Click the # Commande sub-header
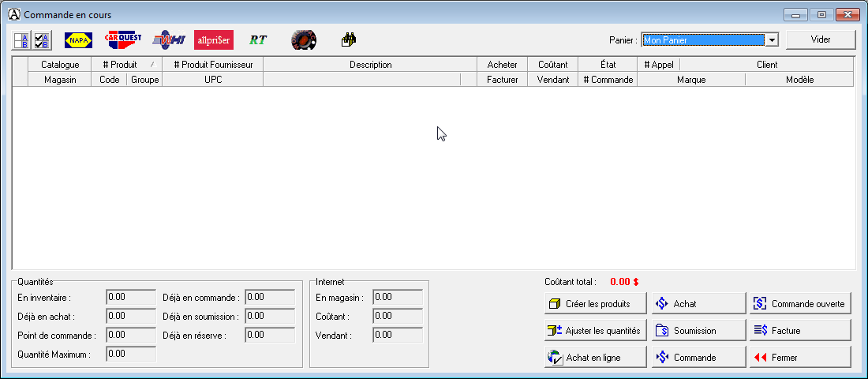This screenshot has width=868, height=379. 608,79
